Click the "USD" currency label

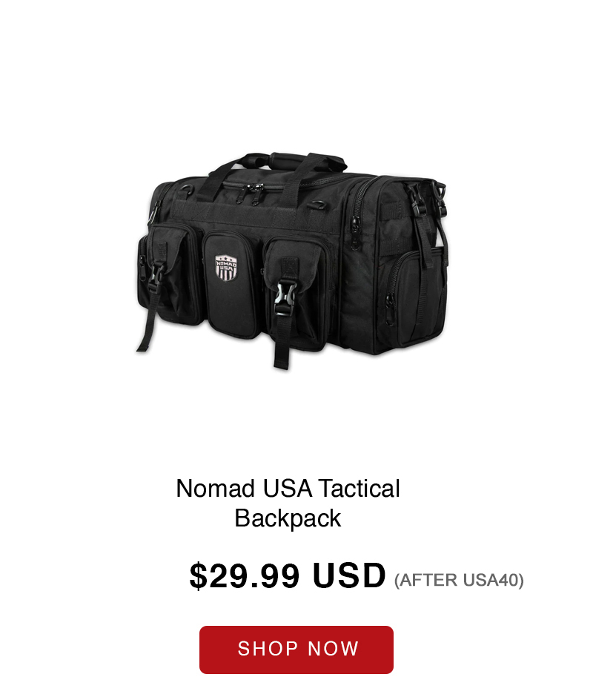349,576
